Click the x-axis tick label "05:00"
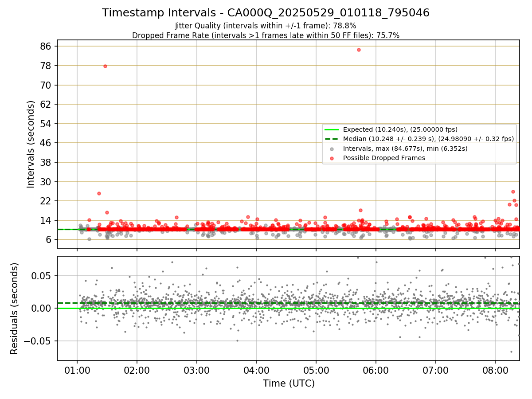The width and height of the screenshot is (532, 399). pos(316,370)
